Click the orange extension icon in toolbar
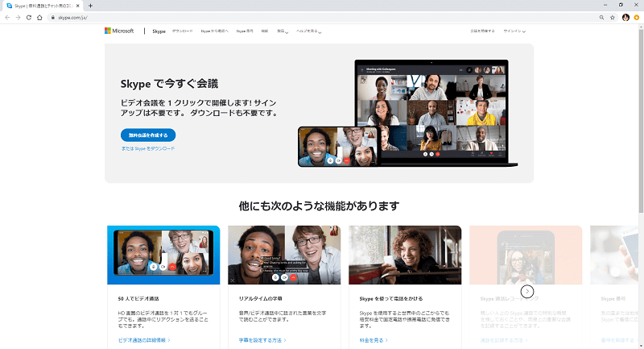 [636, 18]
